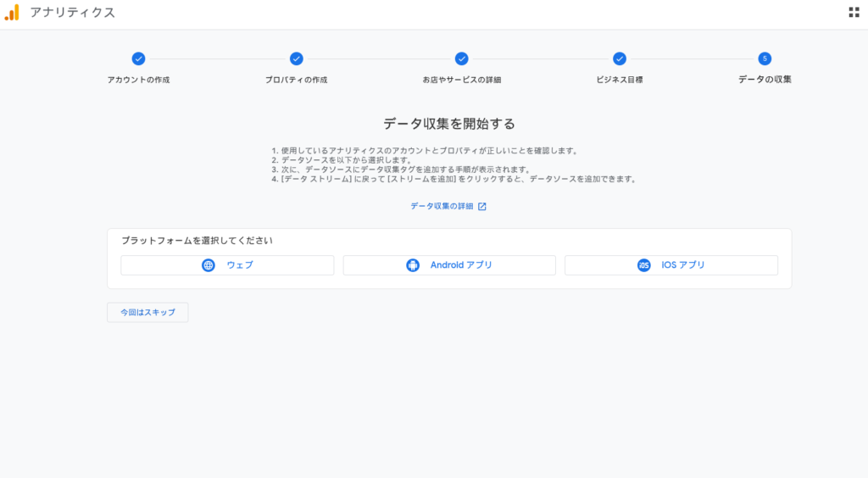The image size is (868, 478).
Task: Click the external link icon beside データ収集の詳細
Action: (482, 206)
